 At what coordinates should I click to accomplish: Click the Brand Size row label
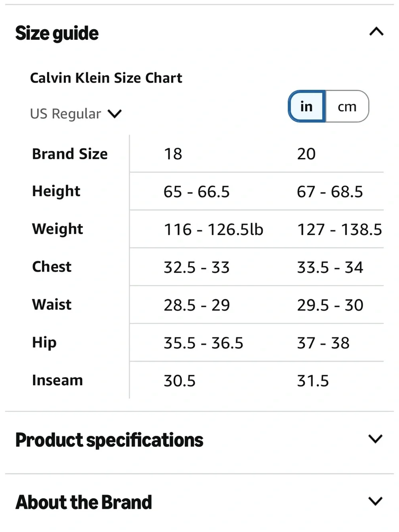click(x=70, y=154)
